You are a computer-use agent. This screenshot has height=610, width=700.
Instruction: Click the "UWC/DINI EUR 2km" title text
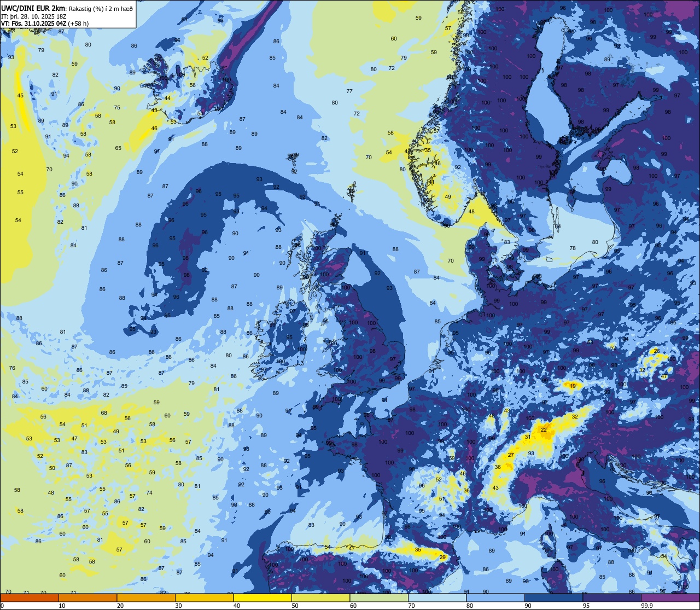33,8
